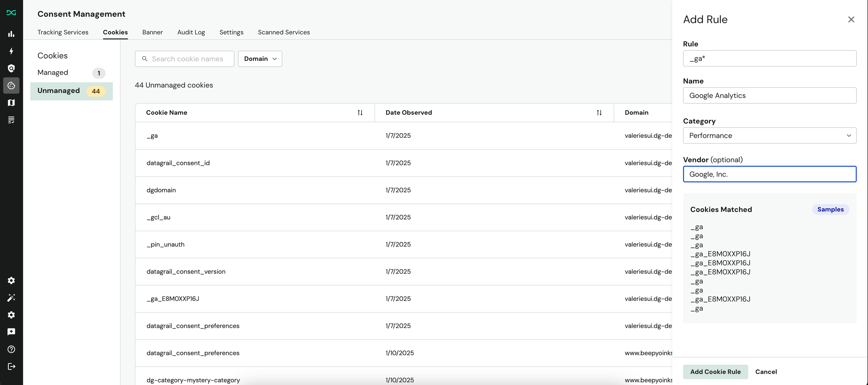This screenshot has width=868, height=385.
Task: Switch to the Audit Log tab
Action: point(191,32)
